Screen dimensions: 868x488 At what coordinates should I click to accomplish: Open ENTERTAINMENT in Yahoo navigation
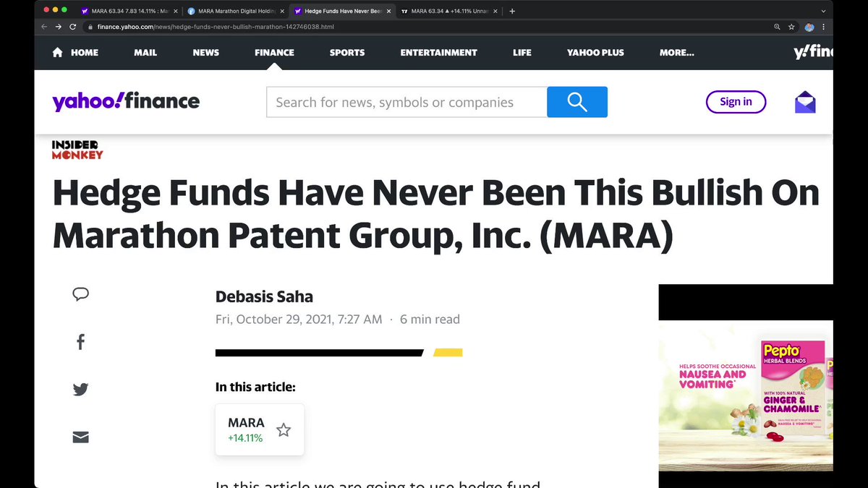point(438,52)
